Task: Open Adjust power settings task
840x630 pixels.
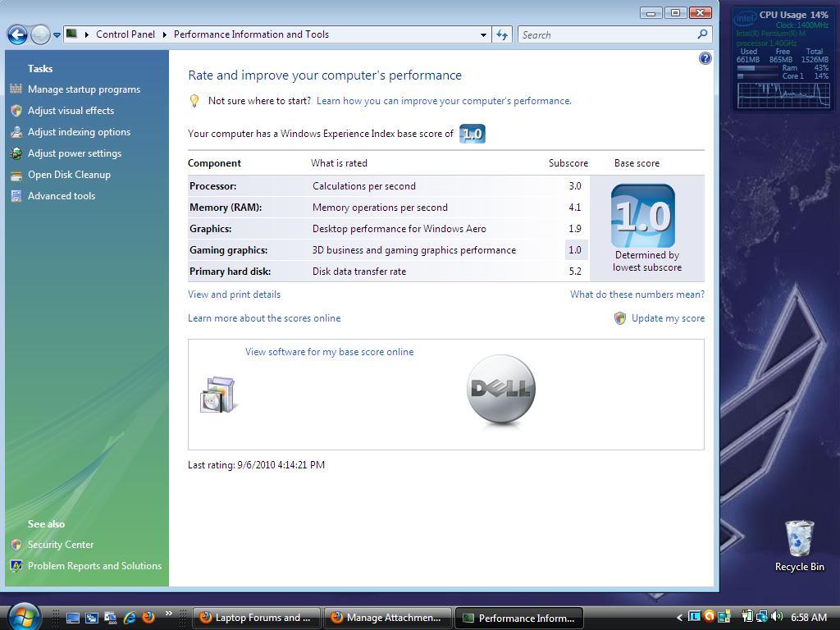Action: pyautogui.click(x=75, y=153)
